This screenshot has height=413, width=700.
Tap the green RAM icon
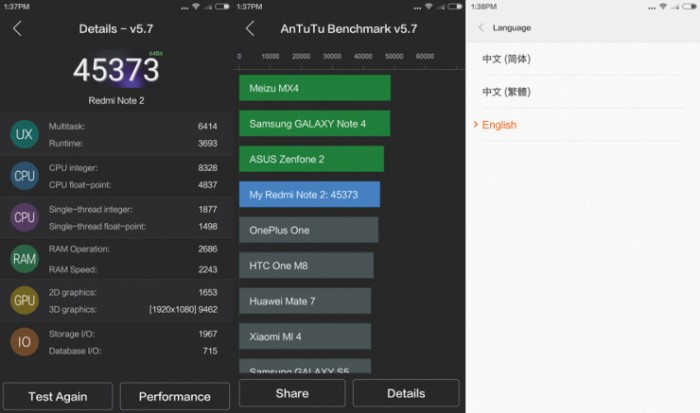(24, 259)
